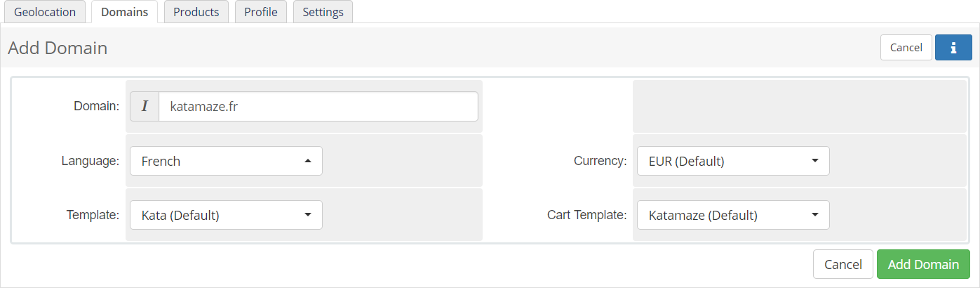980x288 pixels.
Task: Click the caret arrow in Cart Template dropdown
Action: pyautogui.click(x=814, y=215)
